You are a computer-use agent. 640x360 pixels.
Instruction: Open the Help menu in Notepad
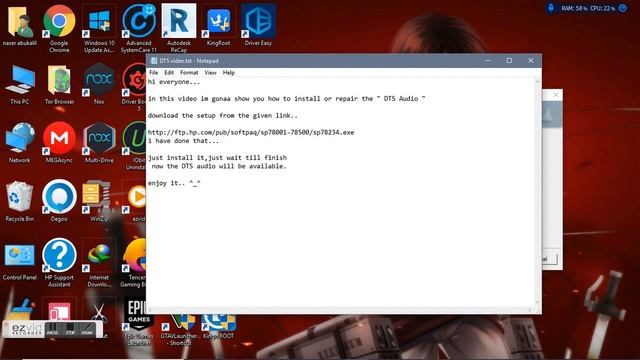click(x=229, y=73)
